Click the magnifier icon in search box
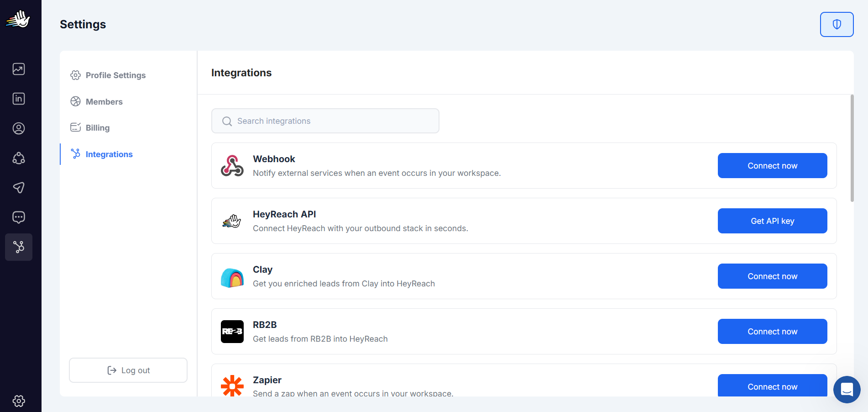 (227, 121)
